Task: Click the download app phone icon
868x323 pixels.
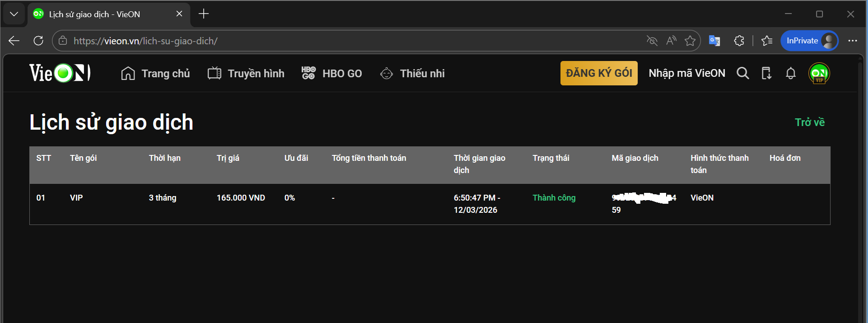Action: (766, 73)
